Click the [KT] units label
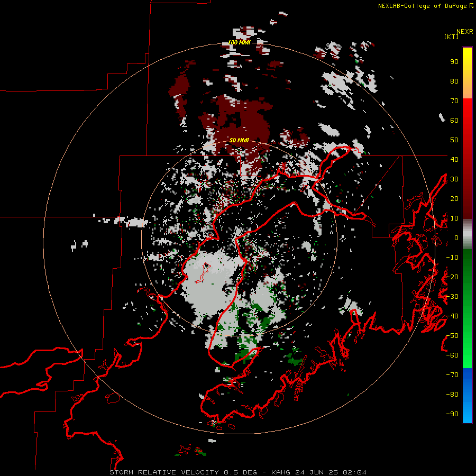The image size is (476, 476). (451, 36)
